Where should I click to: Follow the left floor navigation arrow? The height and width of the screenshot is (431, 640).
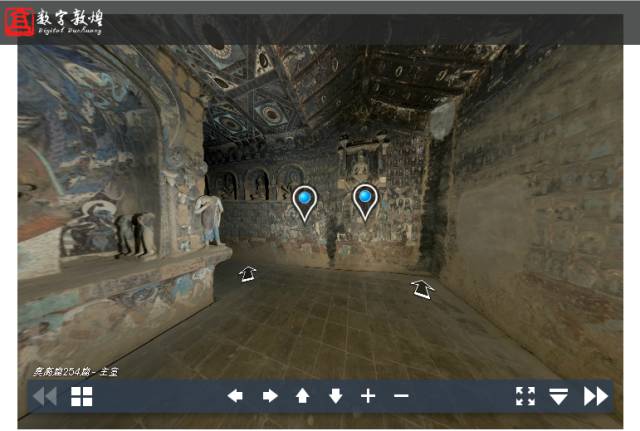[248, 273]
